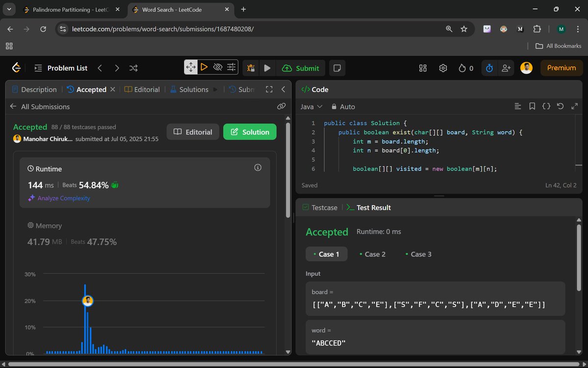The image size is (588, 368).
Task: Click the debugger bug icon
Action: click(251, 68)
